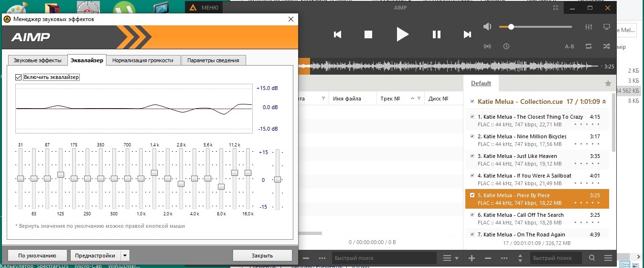Open the sleep timer clock icon
The image size is (644, 268).
506,46
